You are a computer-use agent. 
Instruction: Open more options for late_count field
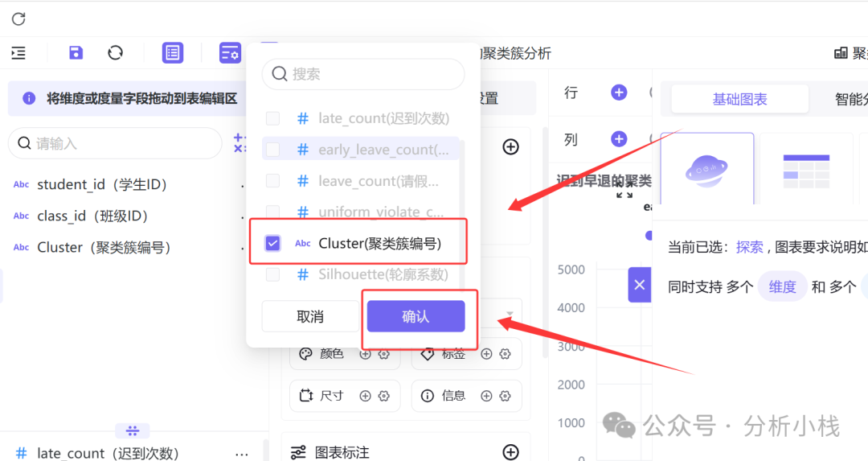241,454
